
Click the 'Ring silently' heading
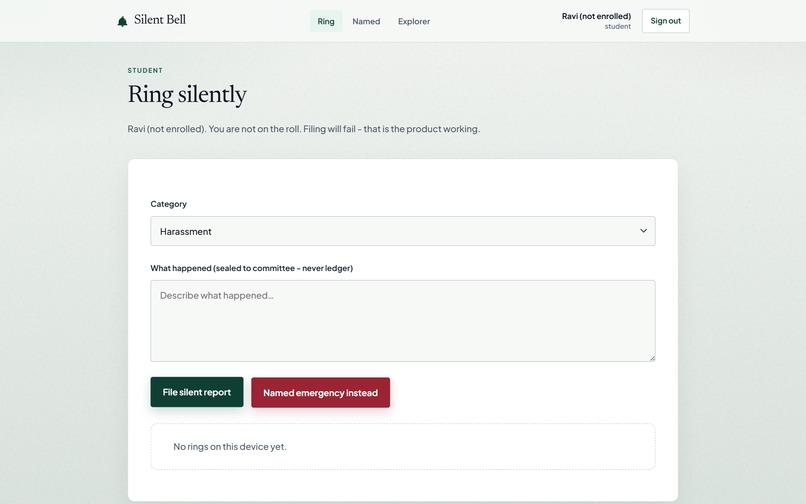(x=187, y=94)
